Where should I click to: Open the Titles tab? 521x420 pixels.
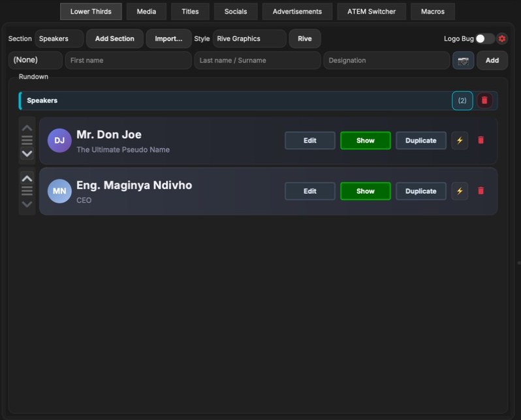coord(190,12)
